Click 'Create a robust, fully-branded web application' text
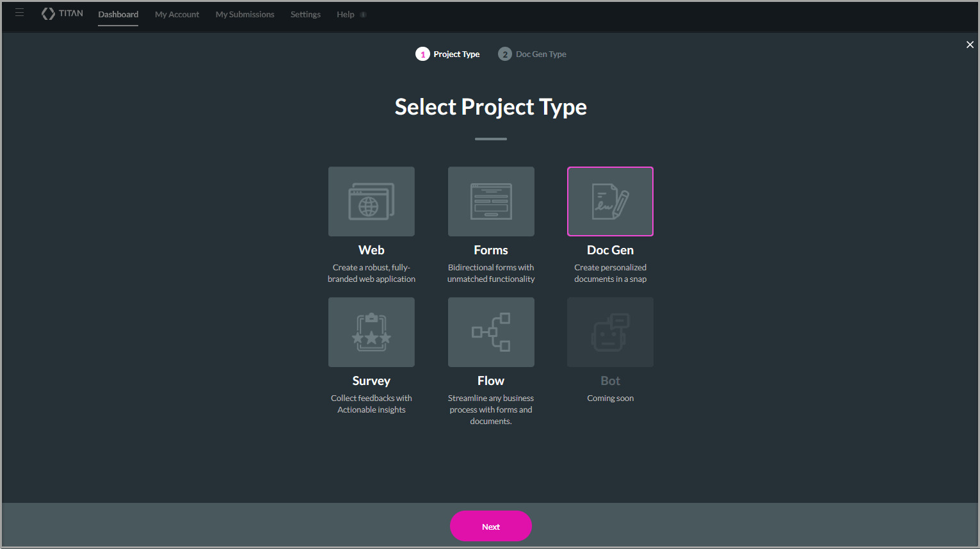 pyautogui.click(x=371, y=274)
